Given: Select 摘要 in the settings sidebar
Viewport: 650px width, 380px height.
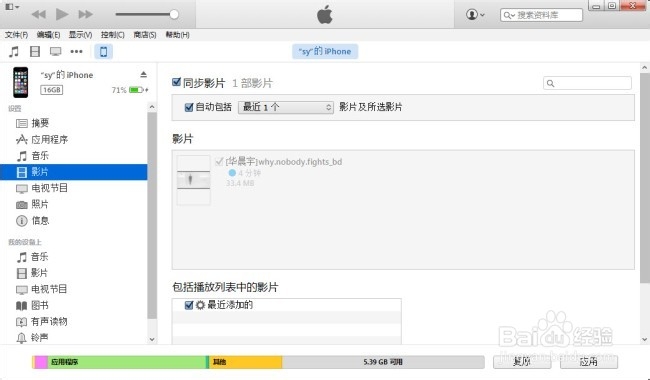Looking at the screenshot, I should (x=74, y=123).
